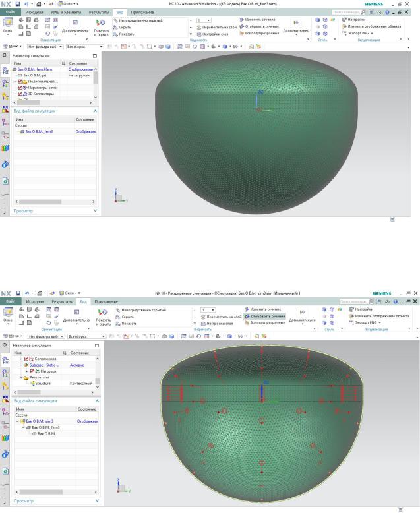Open Файл tab in upper window
This screenshot has width=420, height=513.
(10, 12)
